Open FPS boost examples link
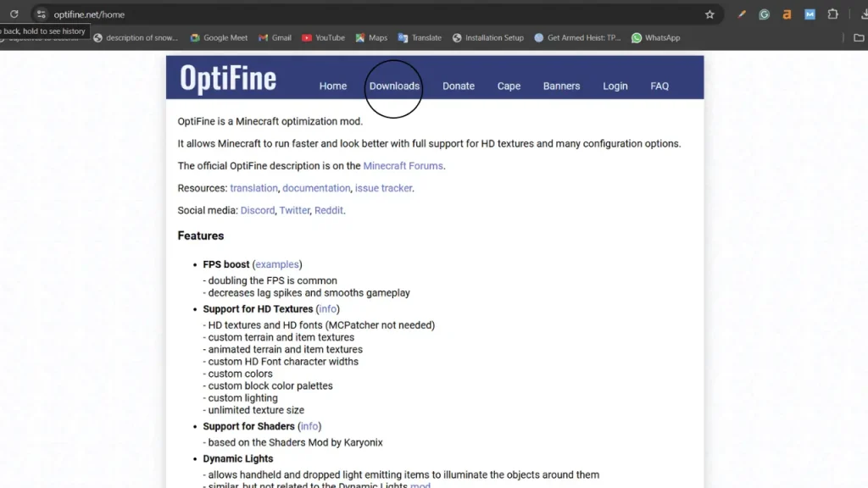The width and height of the screenshot is (868, 488). coord(277,264)
